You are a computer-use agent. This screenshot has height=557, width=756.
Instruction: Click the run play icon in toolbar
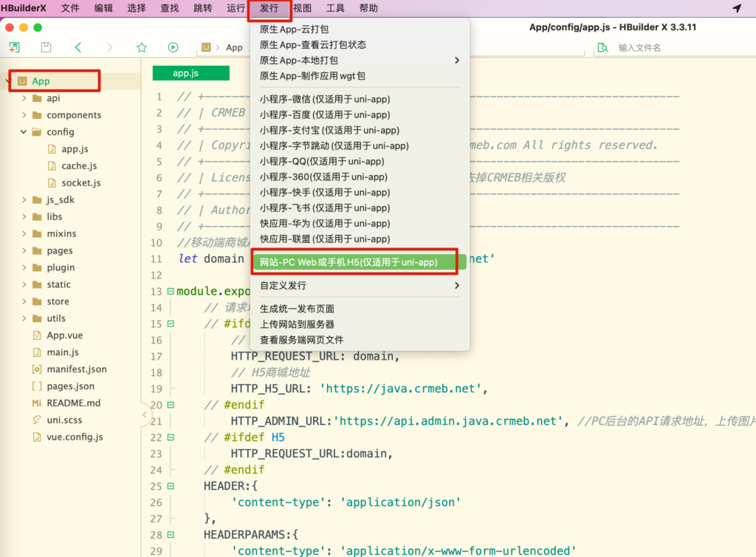(173, 47)
